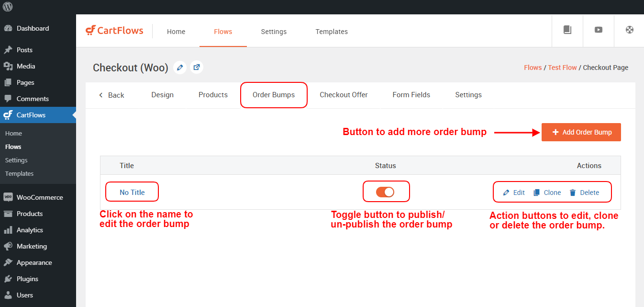Open the Form Fields tab
644x307 pixels.
tap(411, 95)
